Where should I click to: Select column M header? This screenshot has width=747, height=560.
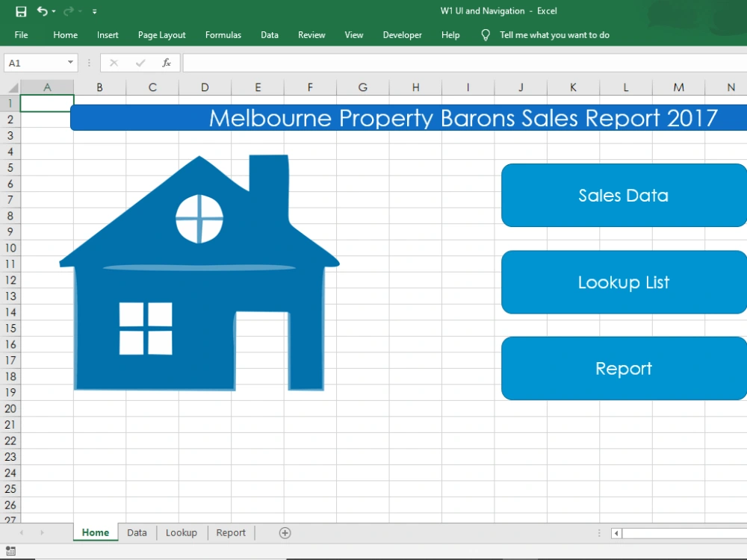click(x=678, y=87)
